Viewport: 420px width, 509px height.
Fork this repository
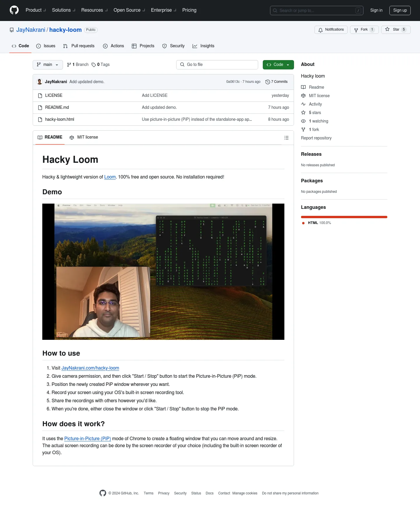coord(364,30)
